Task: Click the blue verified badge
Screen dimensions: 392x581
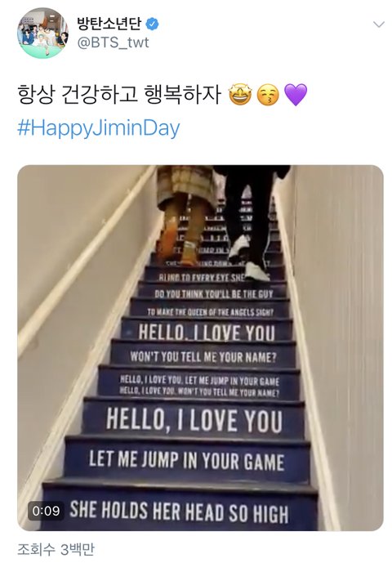Action: [x=152, y=24]
